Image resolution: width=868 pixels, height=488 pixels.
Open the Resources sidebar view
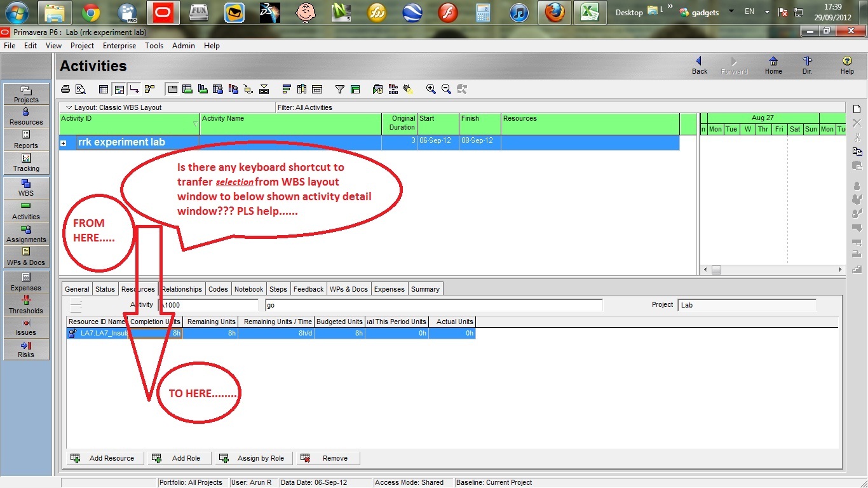(26, 117)
